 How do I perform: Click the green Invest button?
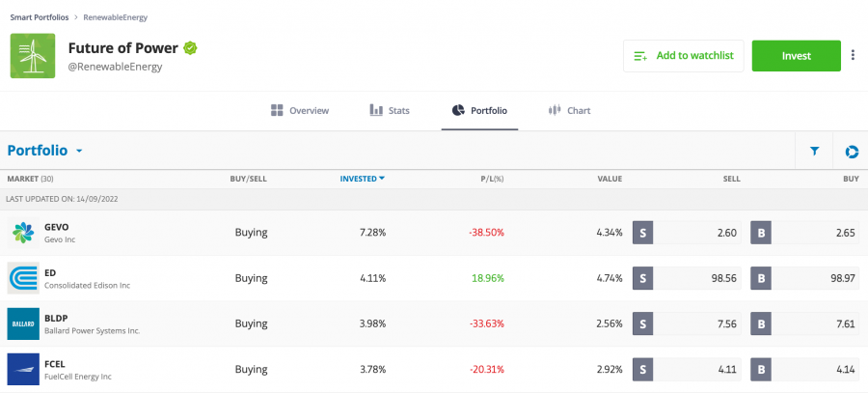click(x=796, y=55)
